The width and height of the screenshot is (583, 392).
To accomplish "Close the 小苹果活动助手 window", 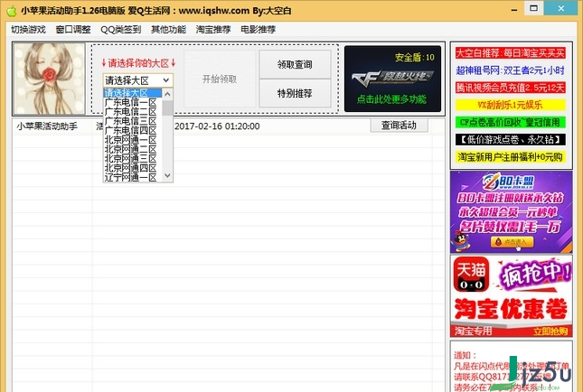I will click(x=561, y=8).
